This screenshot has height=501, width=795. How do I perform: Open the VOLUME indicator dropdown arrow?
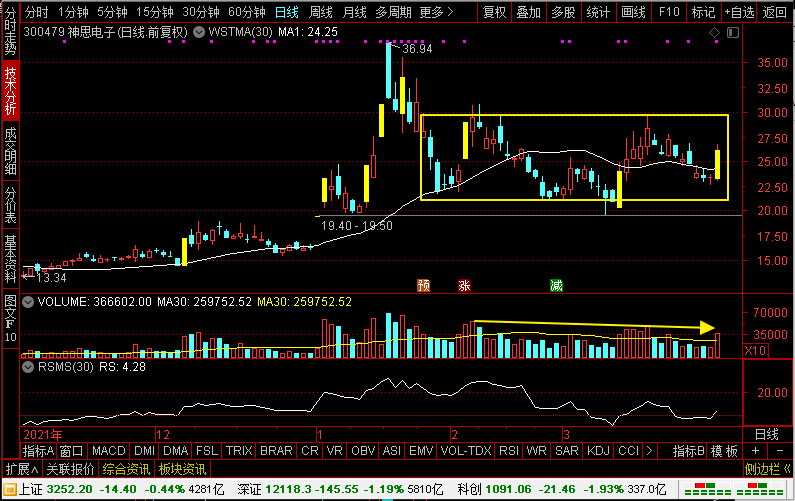click(28, 301)
